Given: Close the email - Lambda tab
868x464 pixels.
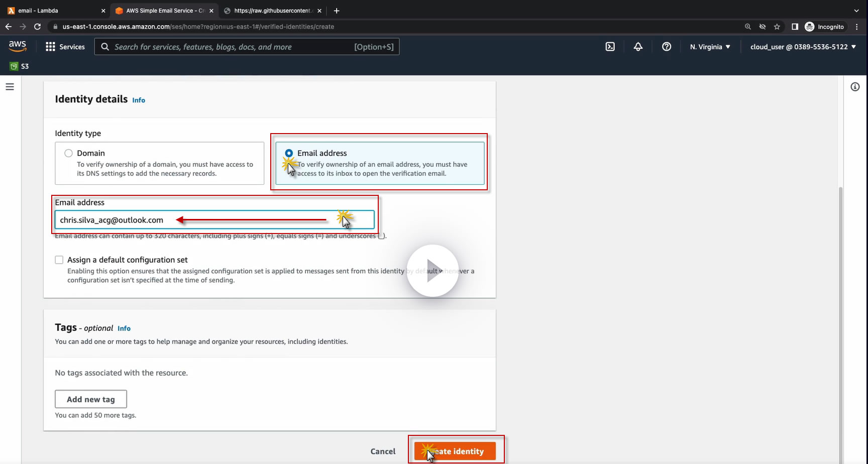Looking at the screenshot, I should (x=103, y=11).
